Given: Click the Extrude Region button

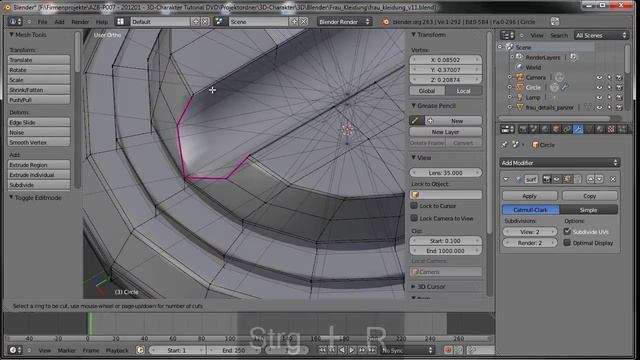Looking at the screenshot, I should click(x=39, y=165).
